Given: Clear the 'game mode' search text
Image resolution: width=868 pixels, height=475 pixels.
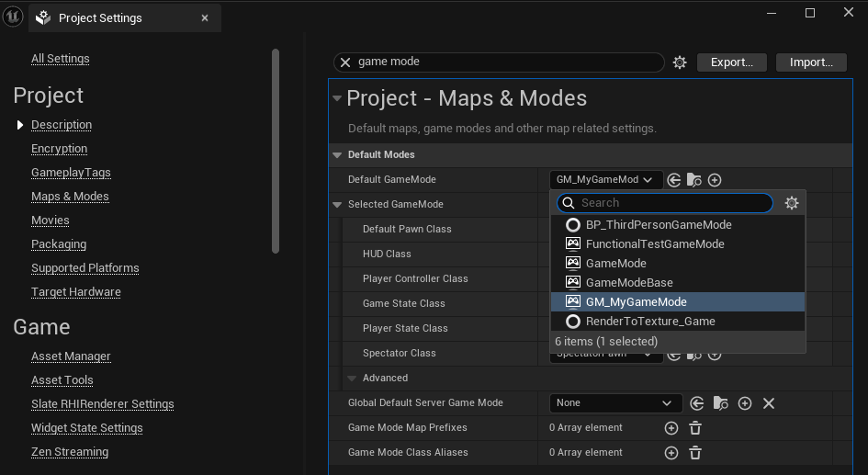Looking at the screenshot, I should pos(345,62).
